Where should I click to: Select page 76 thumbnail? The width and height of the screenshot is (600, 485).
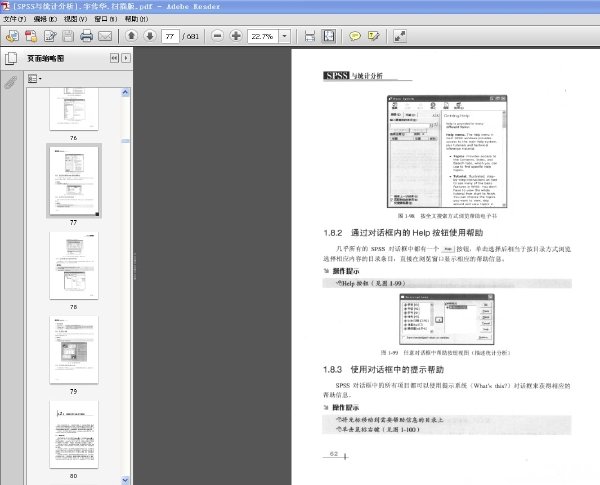click(x=74, y=109)
